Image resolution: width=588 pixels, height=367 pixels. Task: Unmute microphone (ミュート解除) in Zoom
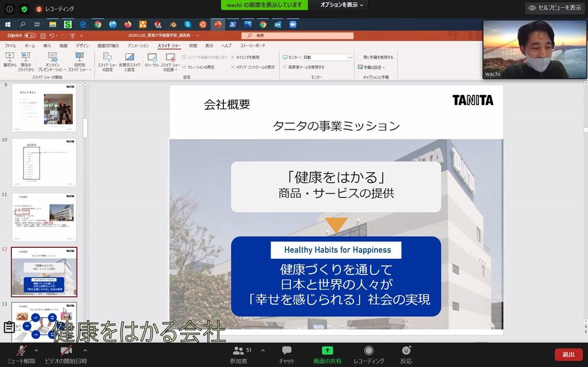[x=21, y=355]
